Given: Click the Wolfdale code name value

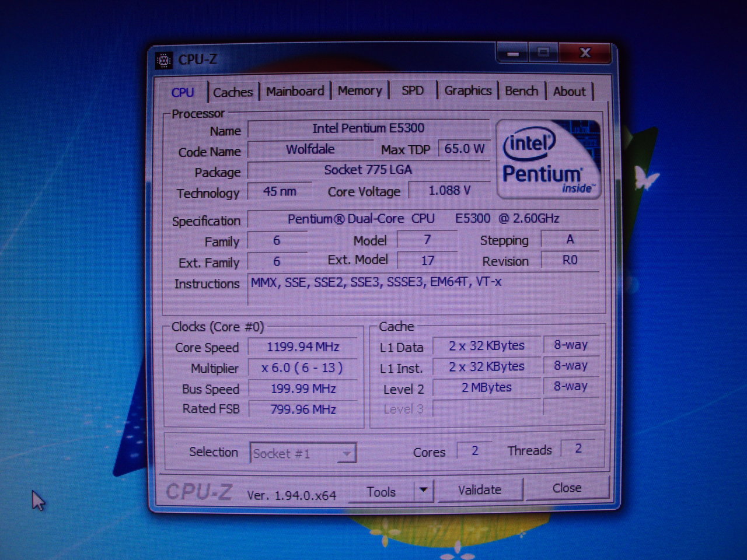Looking at the screenshot, I should click(310, 149).
